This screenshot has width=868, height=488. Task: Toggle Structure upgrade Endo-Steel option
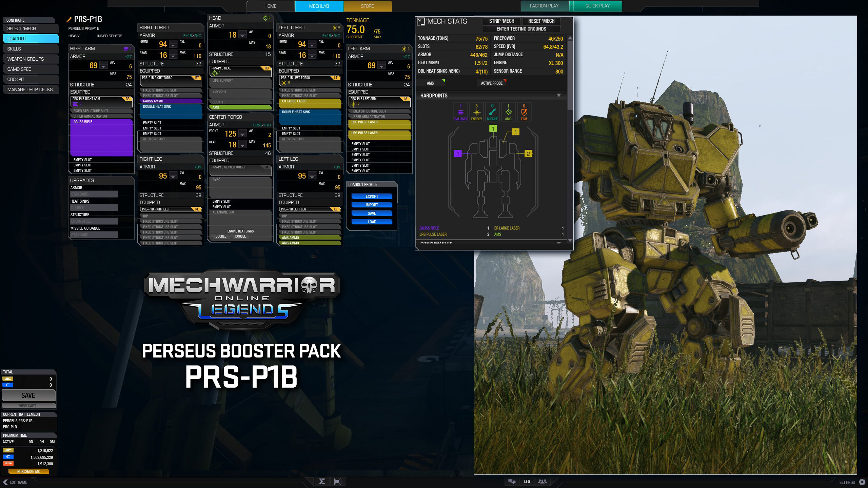(x=94, y=221)
